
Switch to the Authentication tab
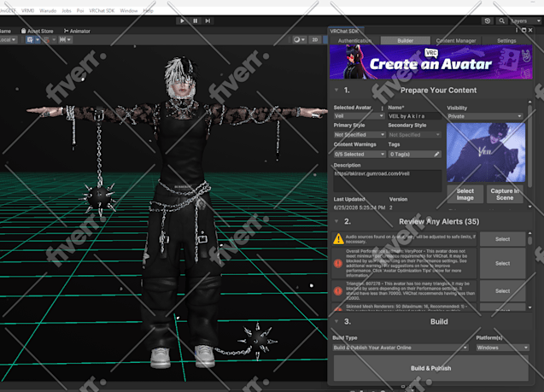coord(354,41)
